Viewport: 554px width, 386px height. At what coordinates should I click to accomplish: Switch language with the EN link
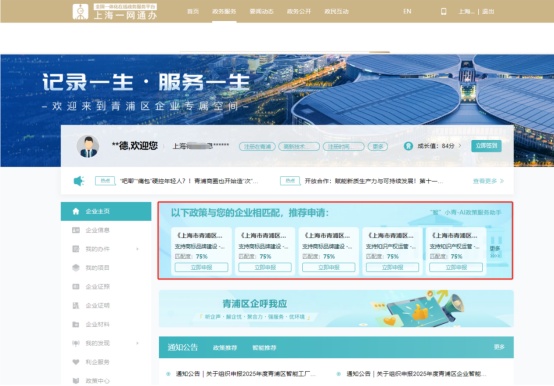pyautogui.click(x=407, y=11)
